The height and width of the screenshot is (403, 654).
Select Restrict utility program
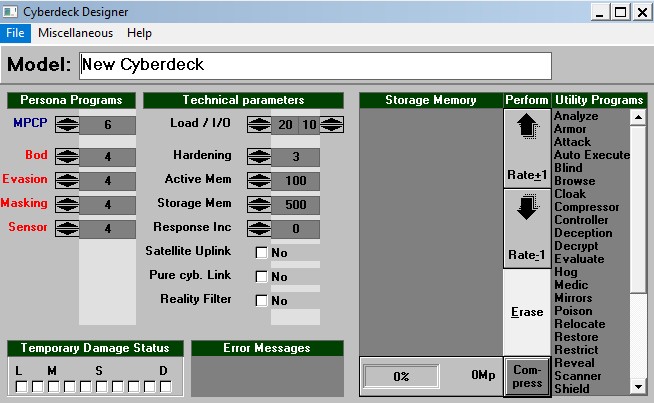tap(576, 350)
